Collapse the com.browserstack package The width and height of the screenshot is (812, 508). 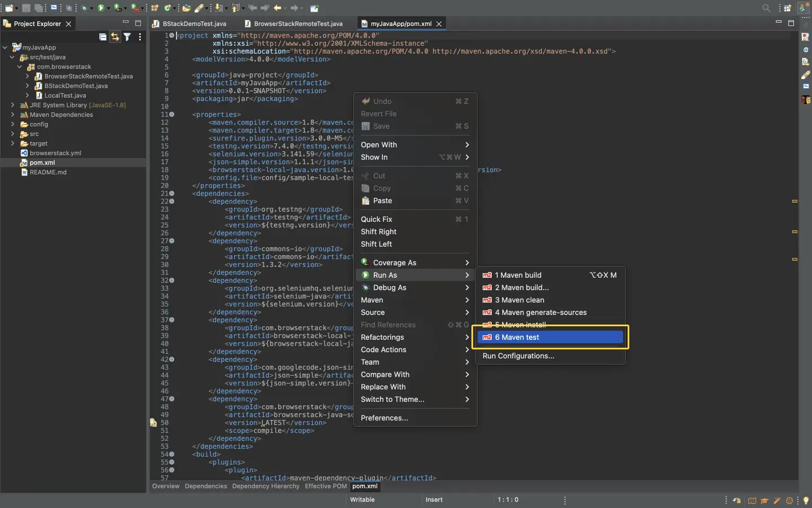[20, 67]
